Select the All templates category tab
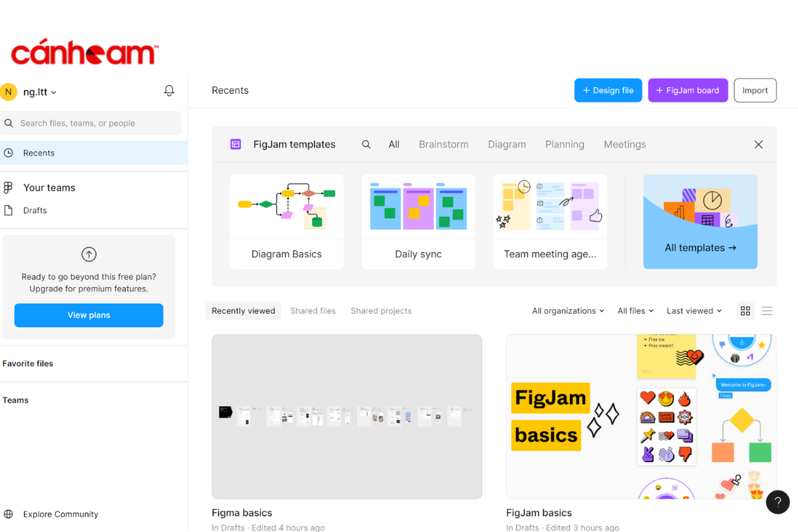 [x=394, y=144]
